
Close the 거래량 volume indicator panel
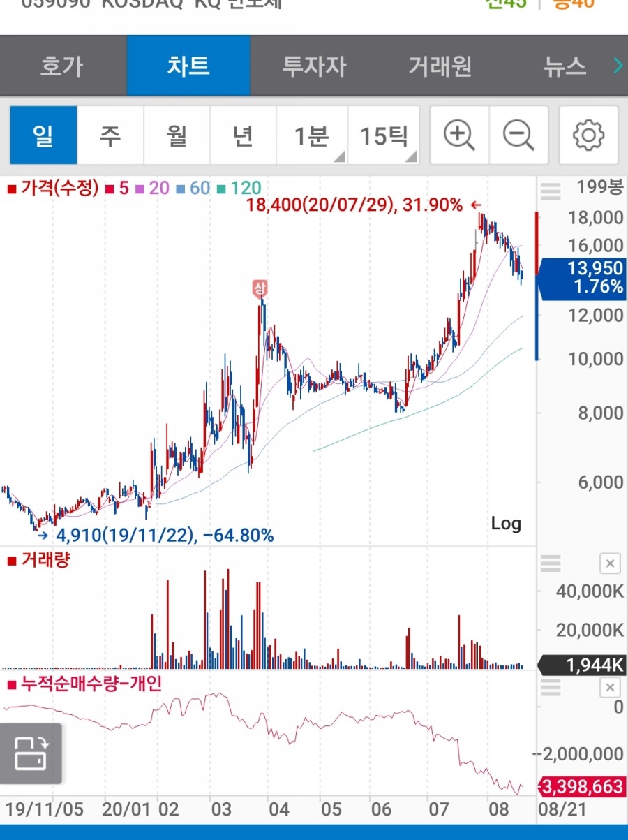[x=610, y=563]
